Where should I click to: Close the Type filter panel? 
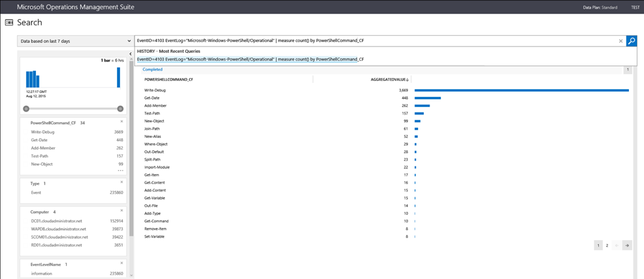coord(121,182)
